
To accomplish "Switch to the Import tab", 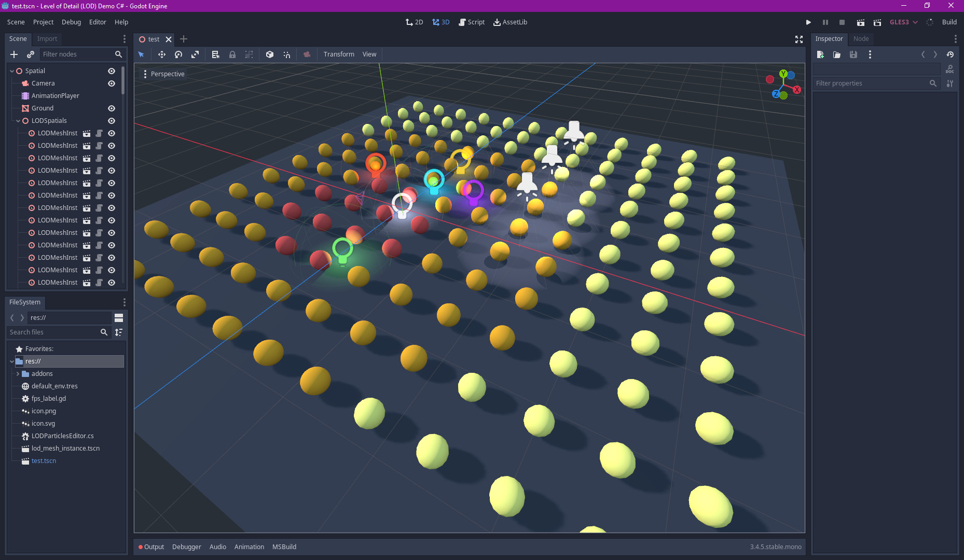I will (x=47, y=39).
